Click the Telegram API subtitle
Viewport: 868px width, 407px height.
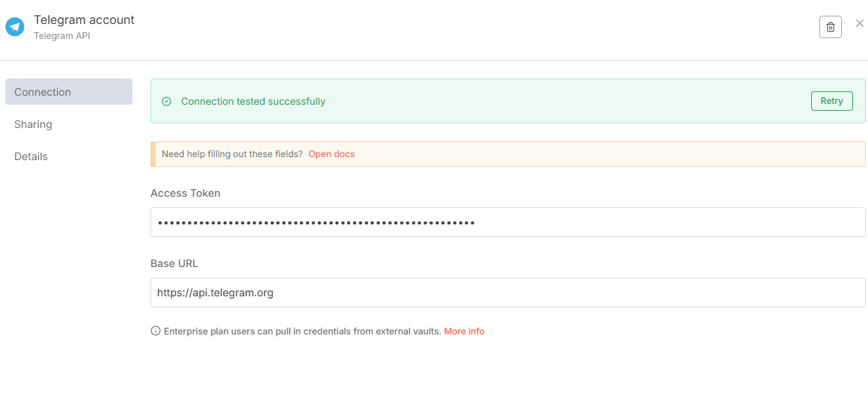(62, 36)
